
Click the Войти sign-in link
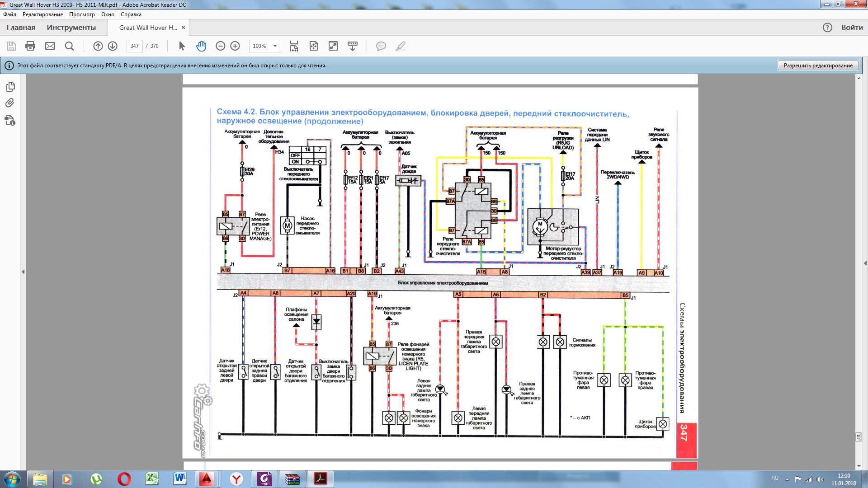pos(852,28)
